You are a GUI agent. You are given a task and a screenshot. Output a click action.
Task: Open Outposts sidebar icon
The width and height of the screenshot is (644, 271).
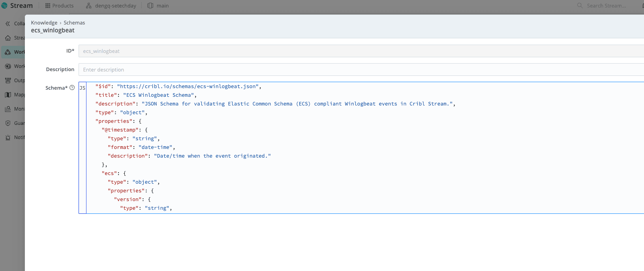point(8,81)
